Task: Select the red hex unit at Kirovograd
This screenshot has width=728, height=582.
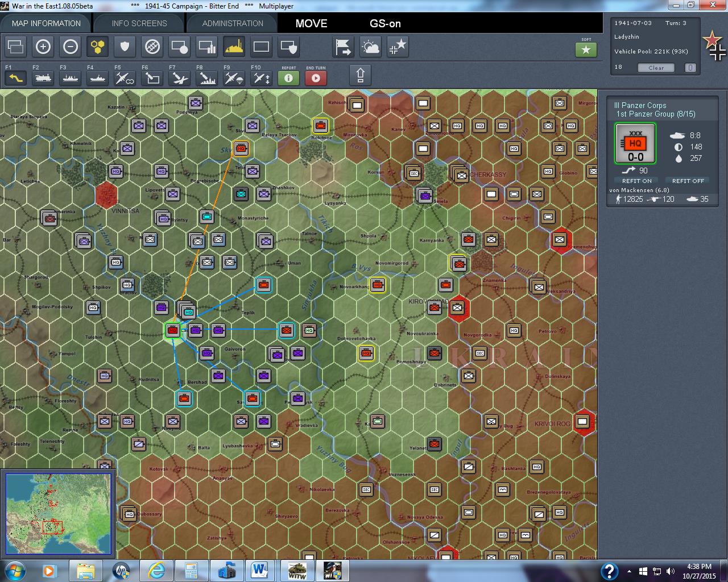Action: coord(457,308)
